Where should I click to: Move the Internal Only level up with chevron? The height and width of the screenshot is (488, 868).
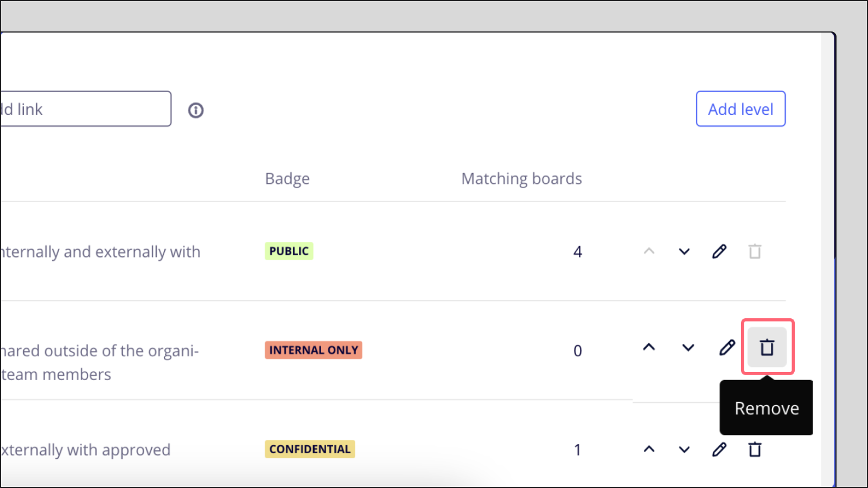649,348
